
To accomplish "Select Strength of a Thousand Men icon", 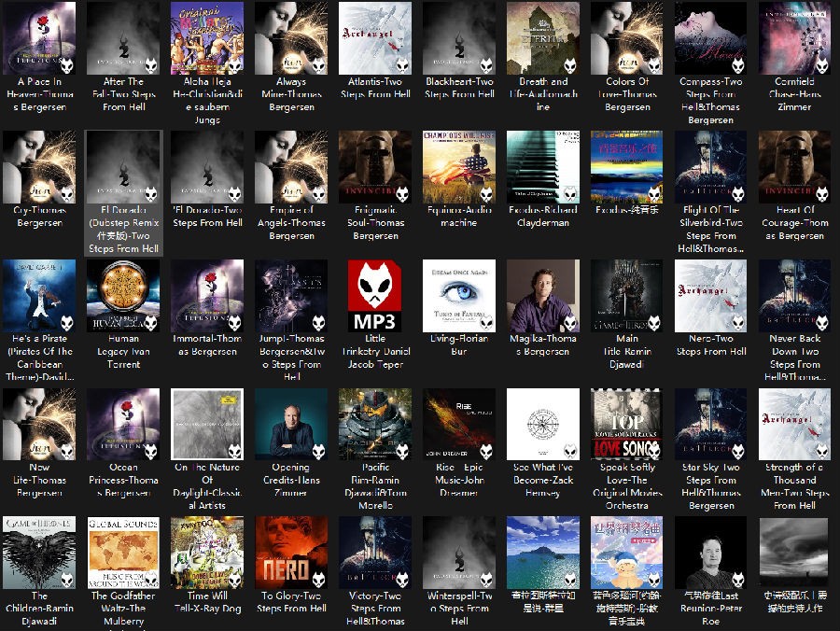I will point(794,424).
